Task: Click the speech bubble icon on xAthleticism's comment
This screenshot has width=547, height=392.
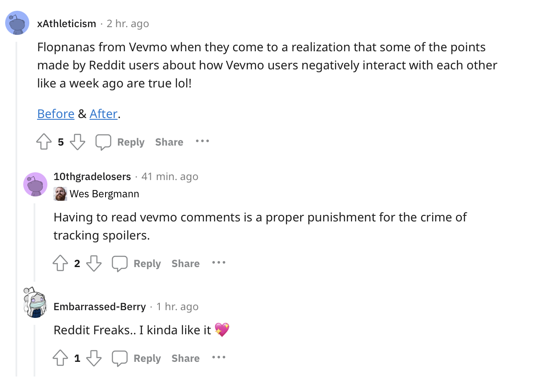Action: tap(103, 142)
